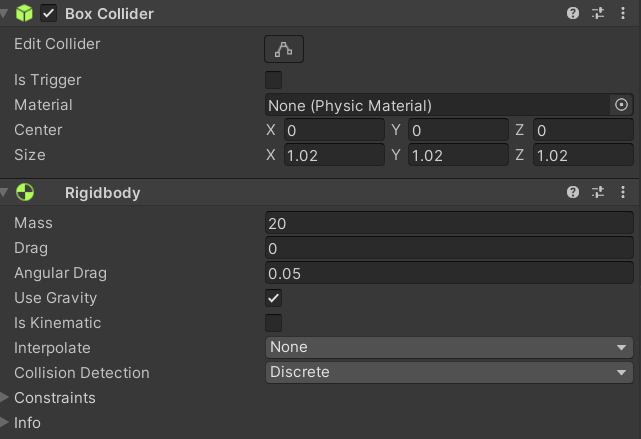
Task: Enable the Is Trigger checkbox
Action: 273,80
